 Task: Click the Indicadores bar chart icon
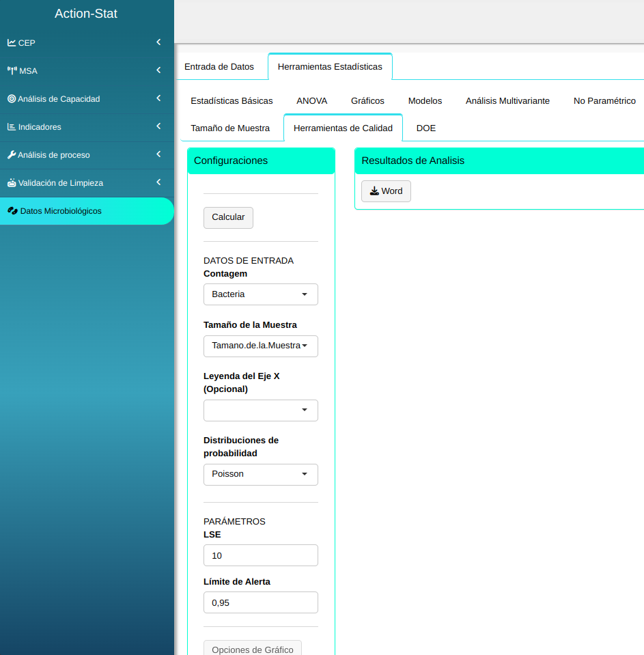click(12, 127)
